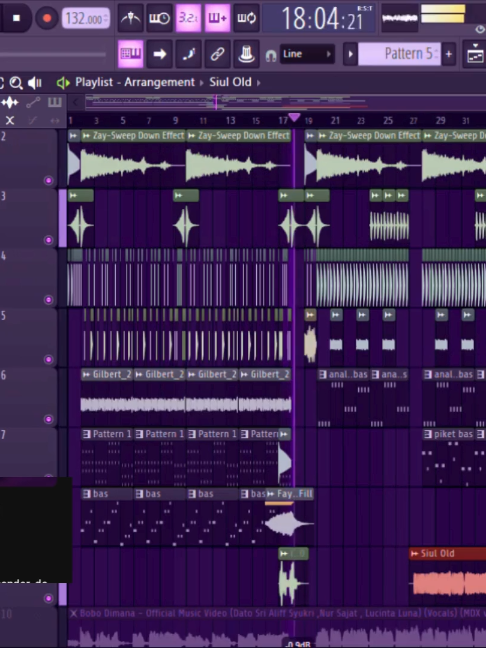The image size is (486, 648).
Task: Click the X icon below the waveform icon
Action: point(10,121)
